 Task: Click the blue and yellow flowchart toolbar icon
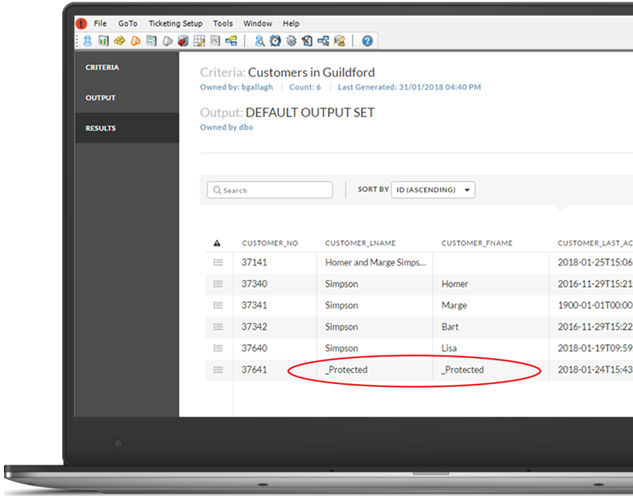(x=231, y=41)
